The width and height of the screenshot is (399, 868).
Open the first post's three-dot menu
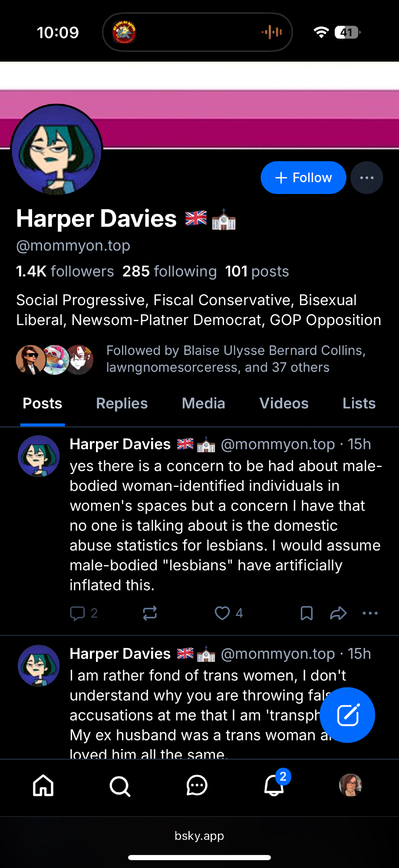click(370, 613)
